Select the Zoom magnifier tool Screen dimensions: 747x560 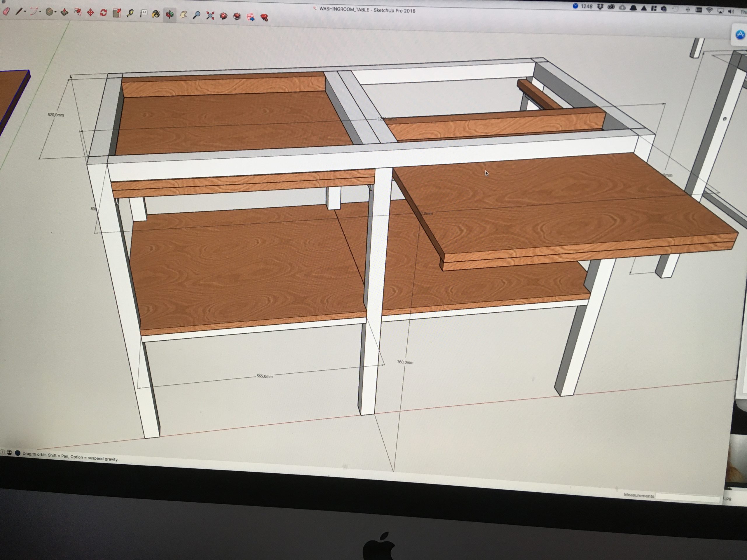pyautogui.click(x=197, y=15)
